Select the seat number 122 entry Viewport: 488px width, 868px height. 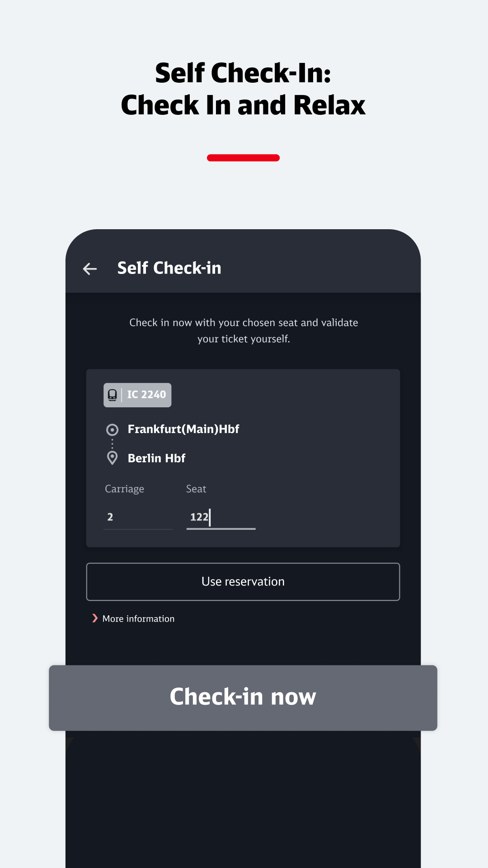click(198, 517)
